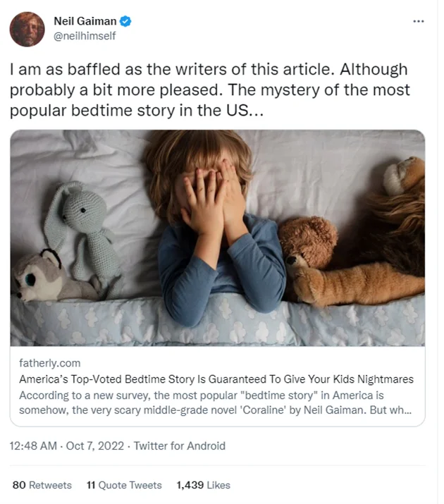The width and height of the screenshot is (444, 504).
Task: Open the tweet's more options menu
Action: pos(419,21)
